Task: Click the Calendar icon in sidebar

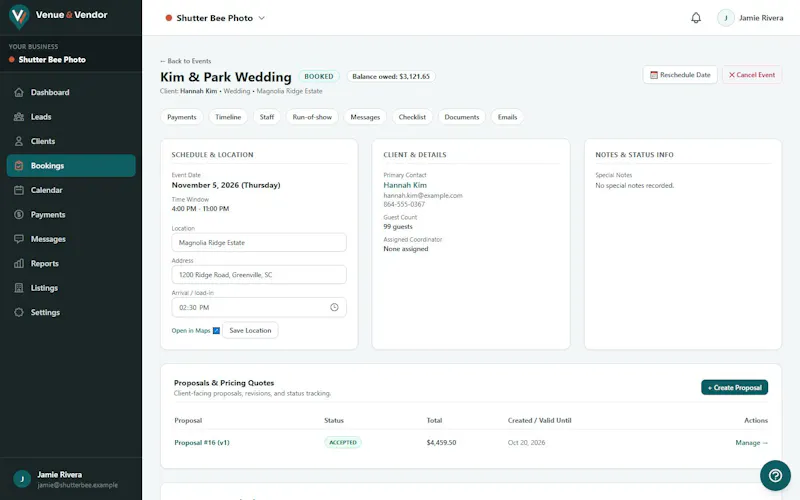Action: point(19,190)
